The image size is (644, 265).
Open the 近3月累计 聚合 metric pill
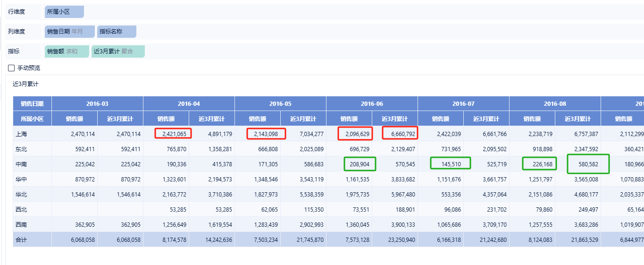(117, 51)
